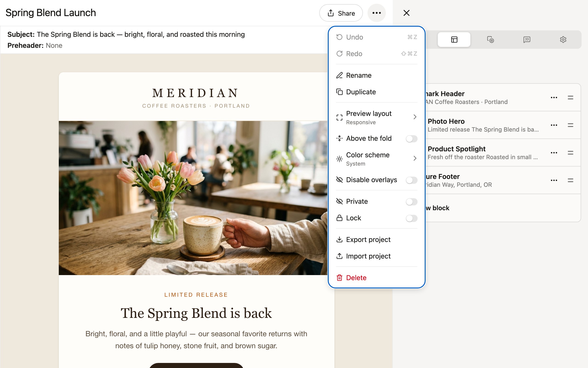Image resolution: width=588 pixels, height=368 pixels.
Task: Click the Disable overlays crossed-eye icon
Action: pos(339,180)
